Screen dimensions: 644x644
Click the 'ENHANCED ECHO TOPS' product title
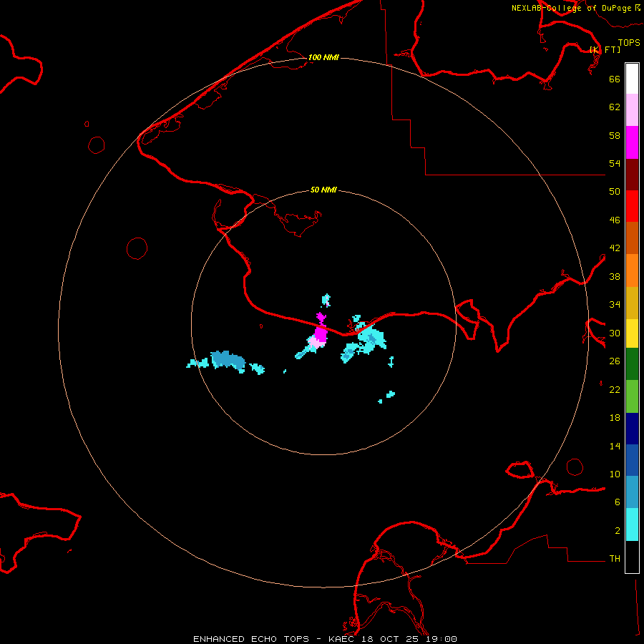[x=251, y=639]
